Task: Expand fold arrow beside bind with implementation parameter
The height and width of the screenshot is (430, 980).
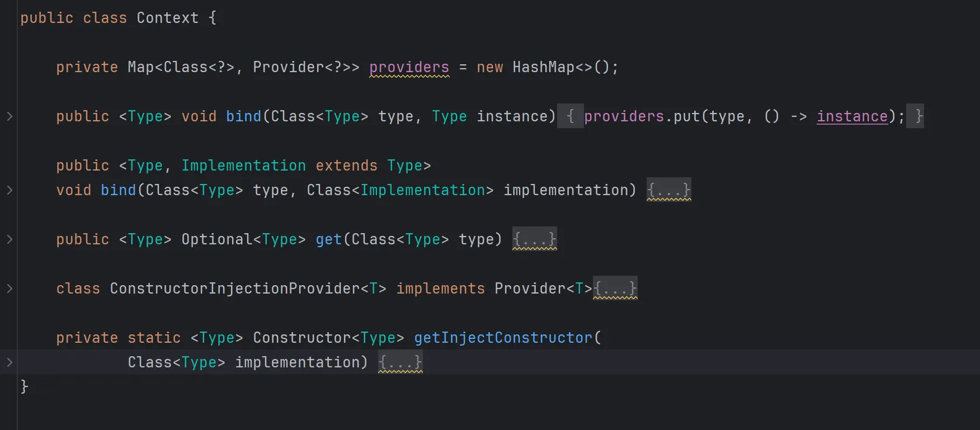Action: point(10,190)
